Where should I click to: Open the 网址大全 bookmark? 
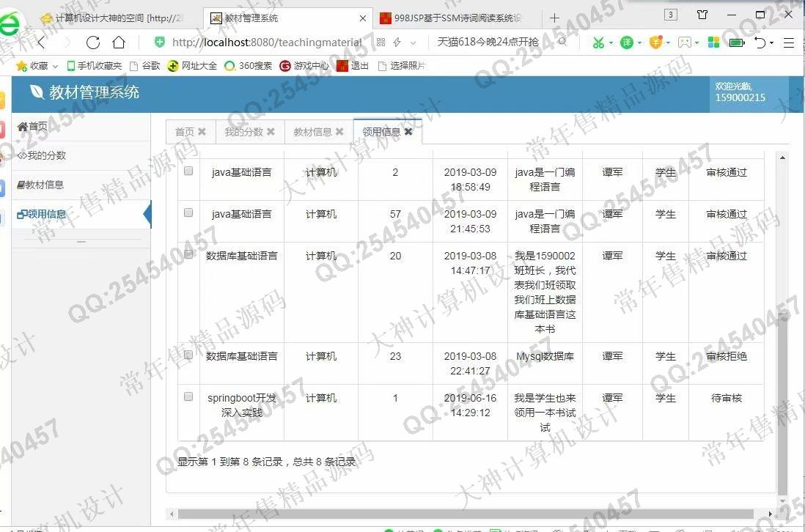193,66
